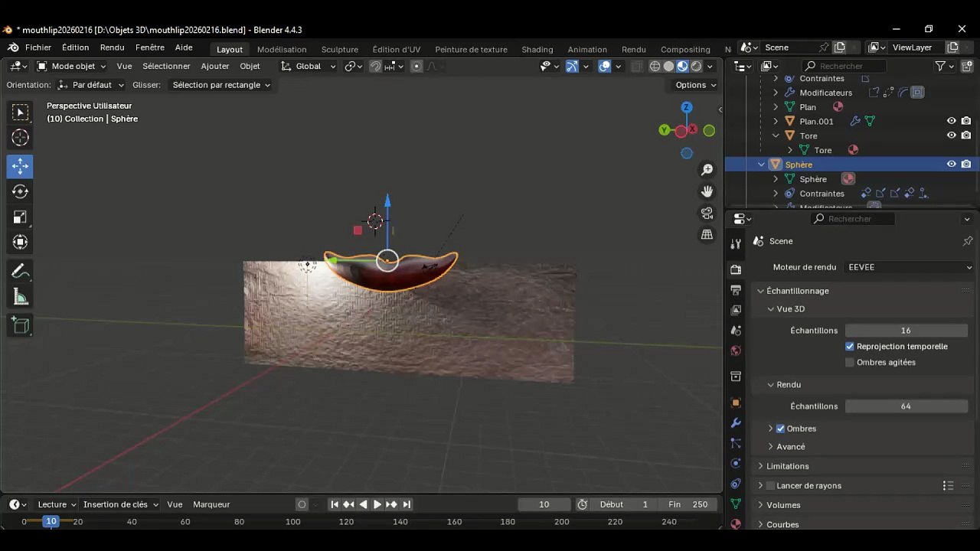Jump to the last frame
Screen dimensions: 980x551
pos(407,504)
